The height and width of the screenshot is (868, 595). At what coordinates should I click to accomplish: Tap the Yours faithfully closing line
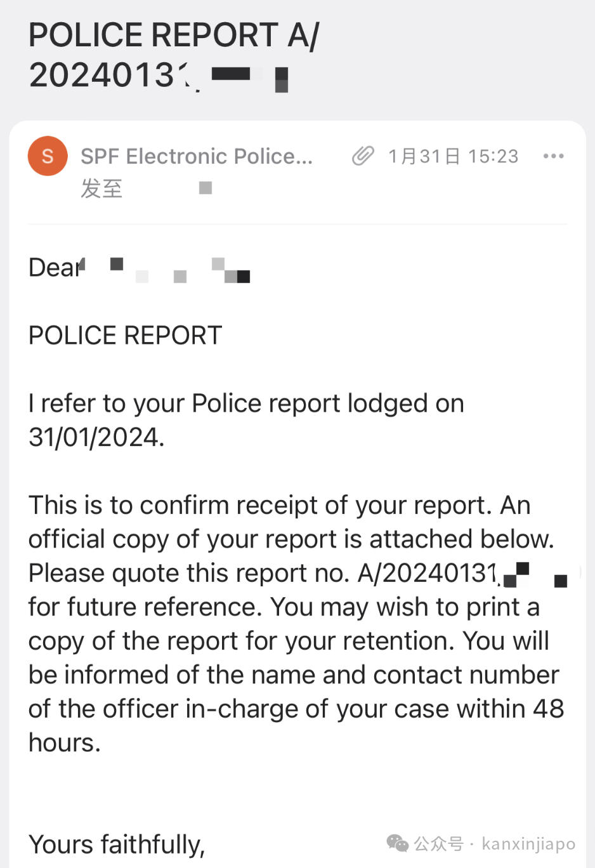(x=117, y=845)
